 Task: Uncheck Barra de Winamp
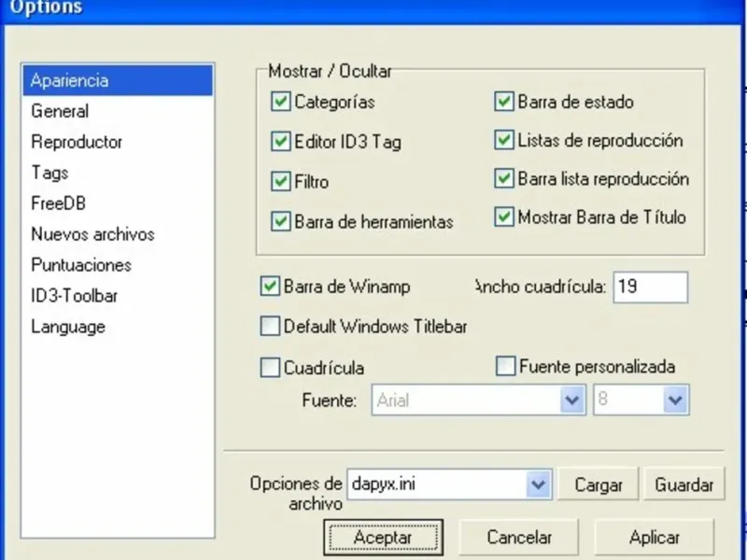pyautogui.click(x=270, y=287)
